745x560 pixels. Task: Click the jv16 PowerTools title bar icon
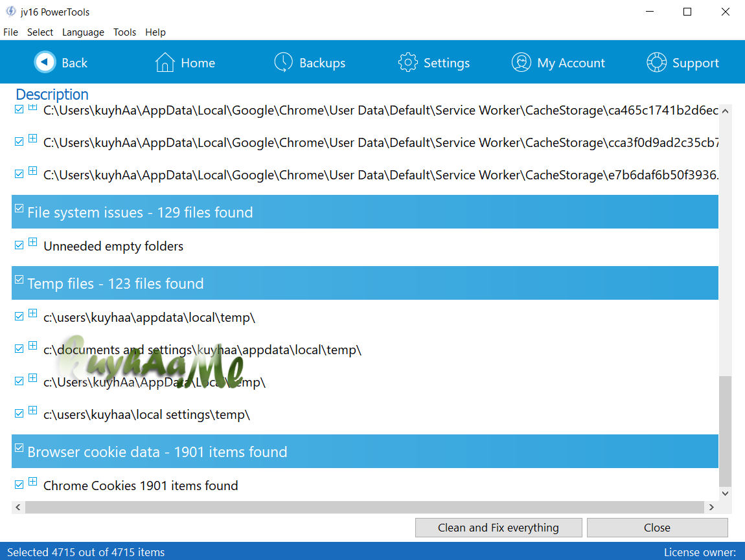(x=10, y=12)
